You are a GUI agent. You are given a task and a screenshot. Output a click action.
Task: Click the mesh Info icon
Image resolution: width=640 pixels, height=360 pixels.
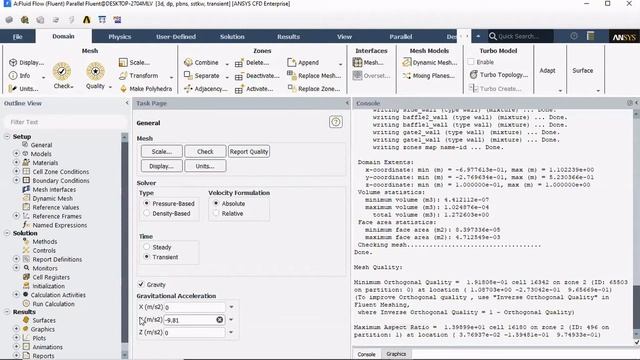point(13,76)
